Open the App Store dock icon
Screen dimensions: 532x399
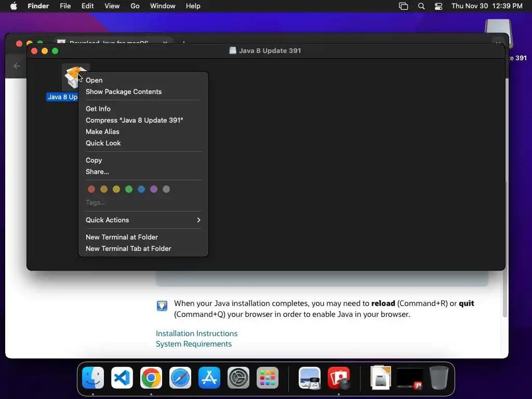(209, 378)
